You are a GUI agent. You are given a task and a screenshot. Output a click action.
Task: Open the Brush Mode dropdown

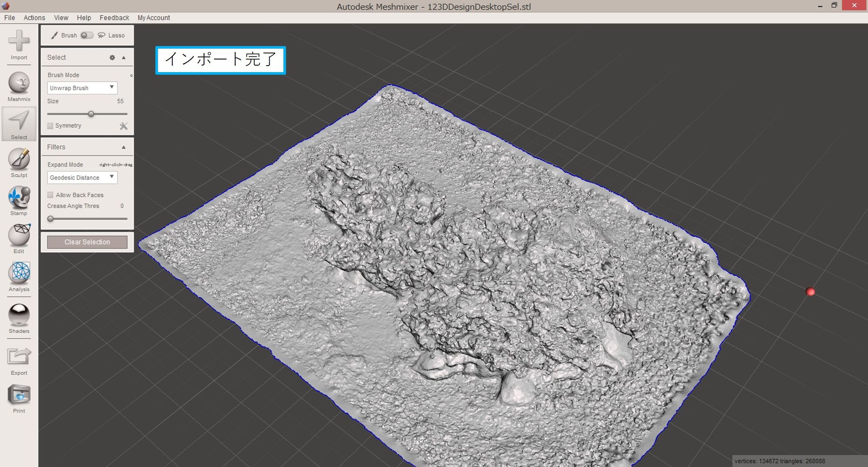(82, 88)
